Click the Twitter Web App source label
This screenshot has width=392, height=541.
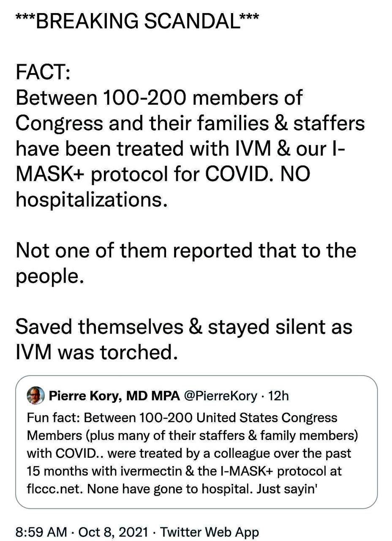(210, 531)
